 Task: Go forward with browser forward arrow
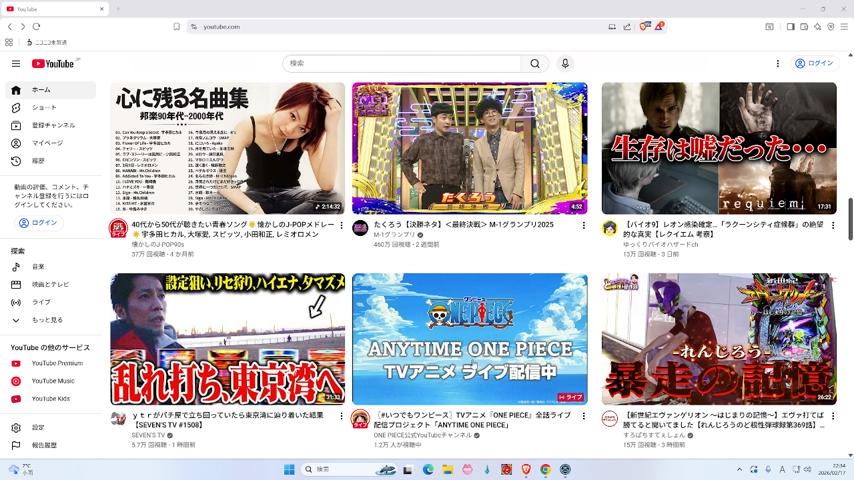click(x=23, y=27)
